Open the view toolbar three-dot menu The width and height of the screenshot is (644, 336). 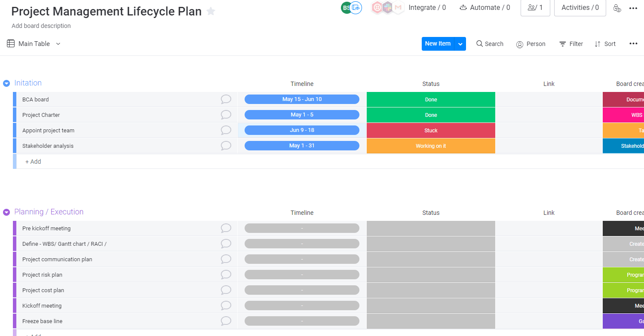(633, 43)
